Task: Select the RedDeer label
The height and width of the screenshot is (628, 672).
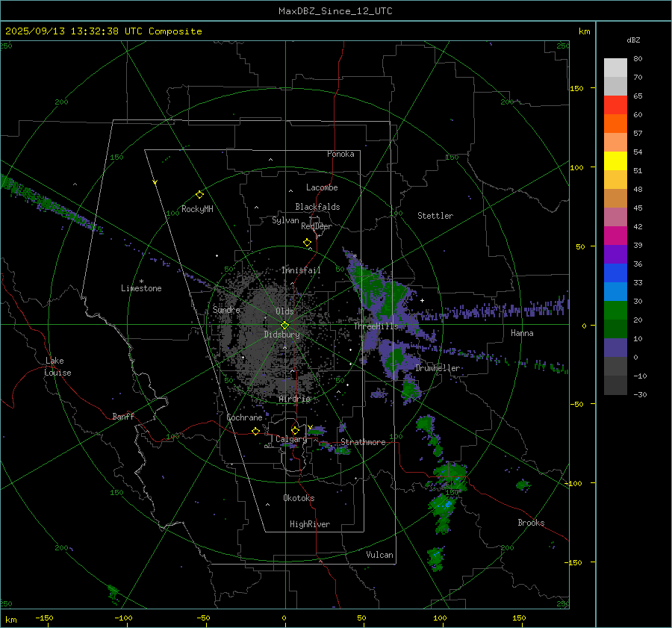Action: [x=317, y=226]
